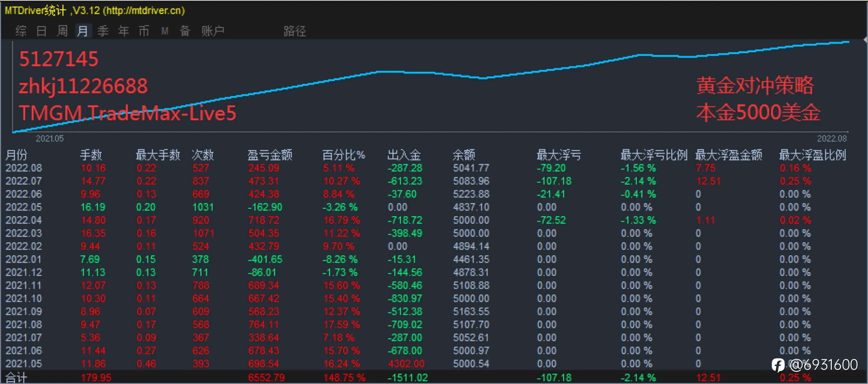The height and width of the screenshot is (384, 868).
Task: Click server name TMGM.TradeMax-Live5
Action: point(127,113)
